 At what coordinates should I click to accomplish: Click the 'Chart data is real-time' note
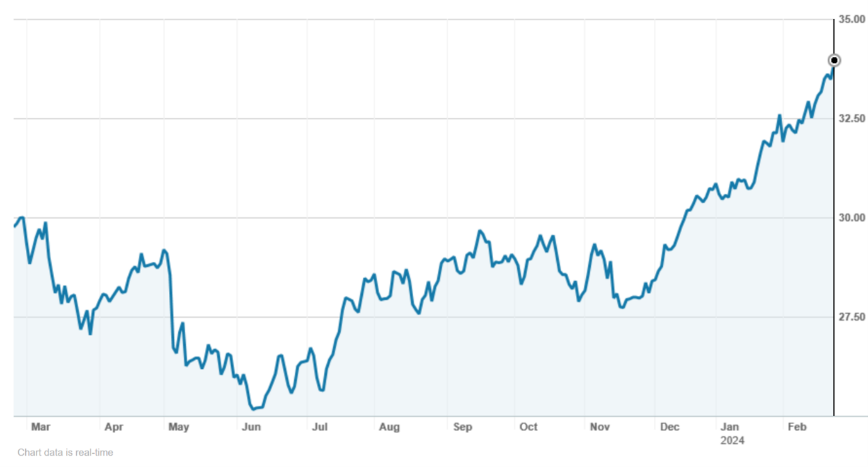pos(66,453)
